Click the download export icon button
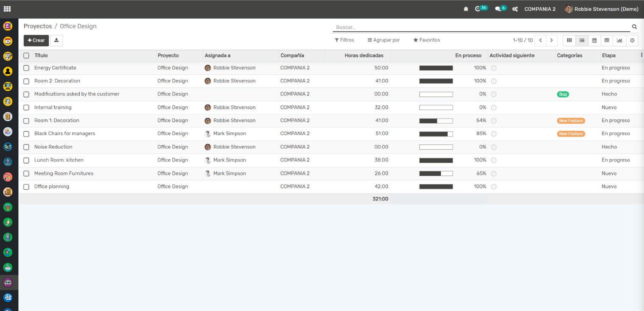644x311 pixels. pyautogui.click(x=56, y=40)
